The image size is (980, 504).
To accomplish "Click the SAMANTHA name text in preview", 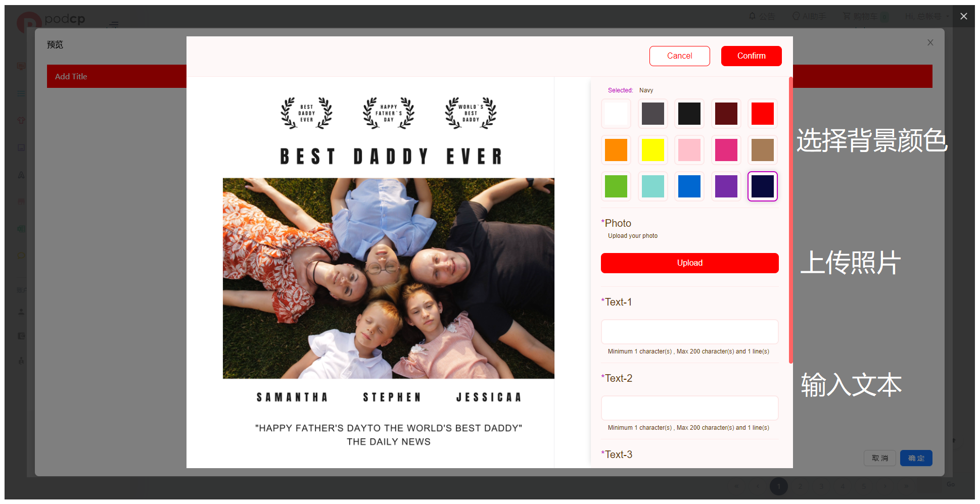I will (292, 397).
